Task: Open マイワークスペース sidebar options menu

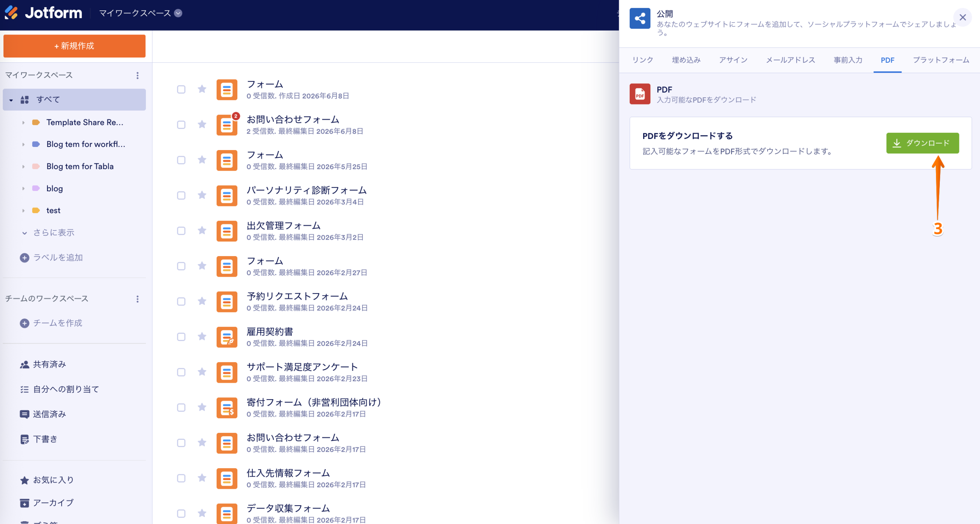Action: tap(137, 75)
